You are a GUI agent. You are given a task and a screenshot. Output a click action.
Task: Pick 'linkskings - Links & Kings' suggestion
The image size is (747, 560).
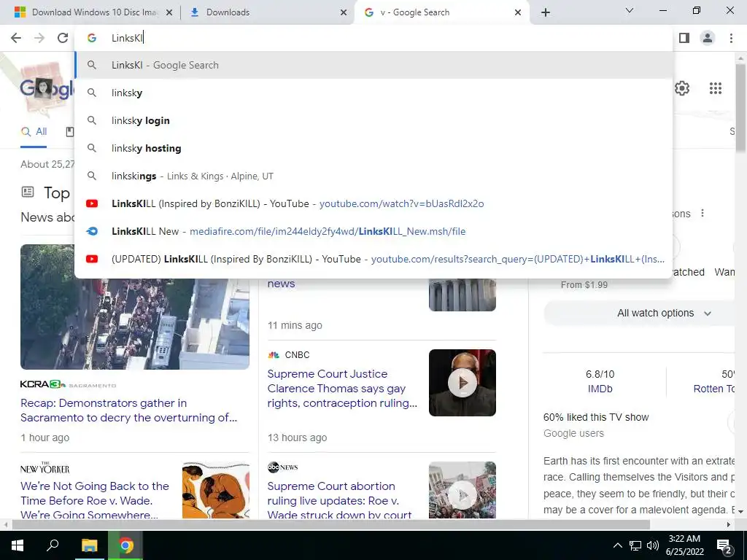click(x=373, y=176)
